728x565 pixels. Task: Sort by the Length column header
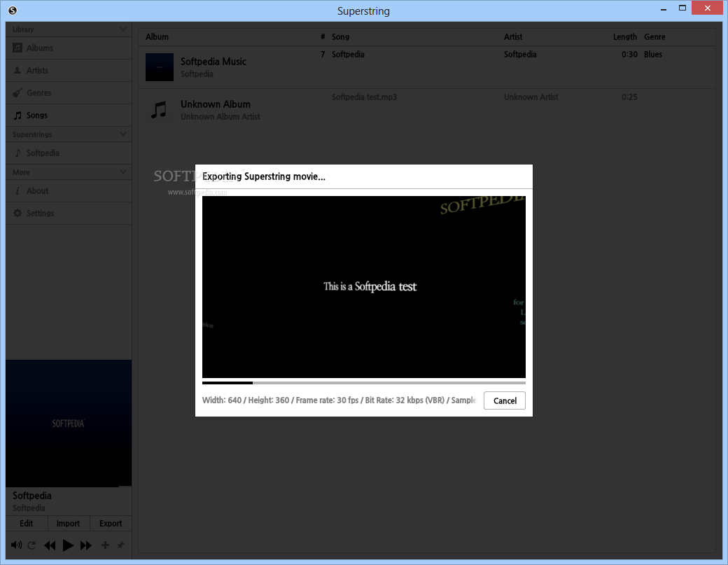(625, 36)
